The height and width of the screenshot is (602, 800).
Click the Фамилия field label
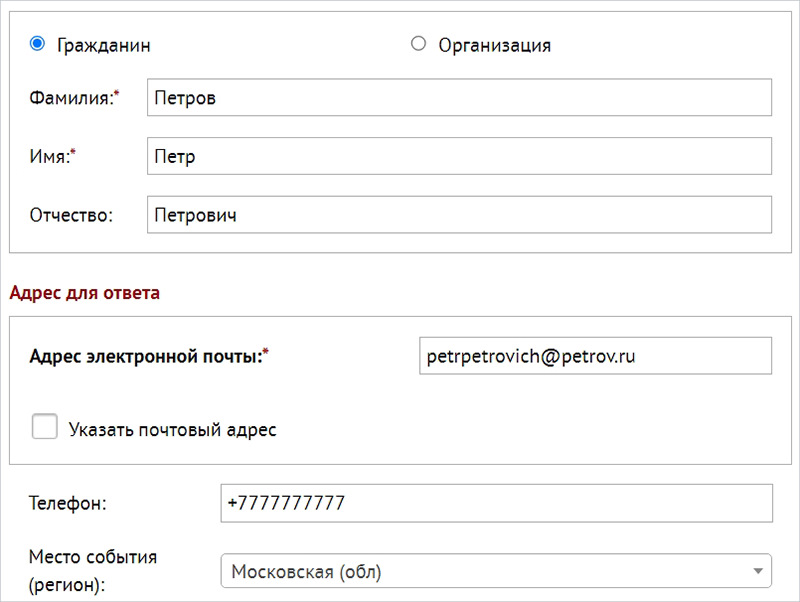(72, 99)
